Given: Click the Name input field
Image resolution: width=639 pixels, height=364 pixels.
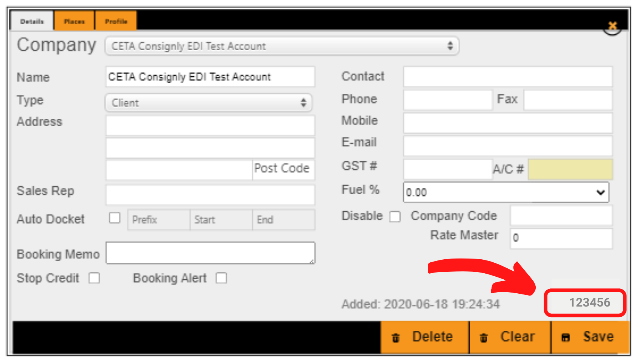Looking at the screenshot, I should click(x=210, y=77).
